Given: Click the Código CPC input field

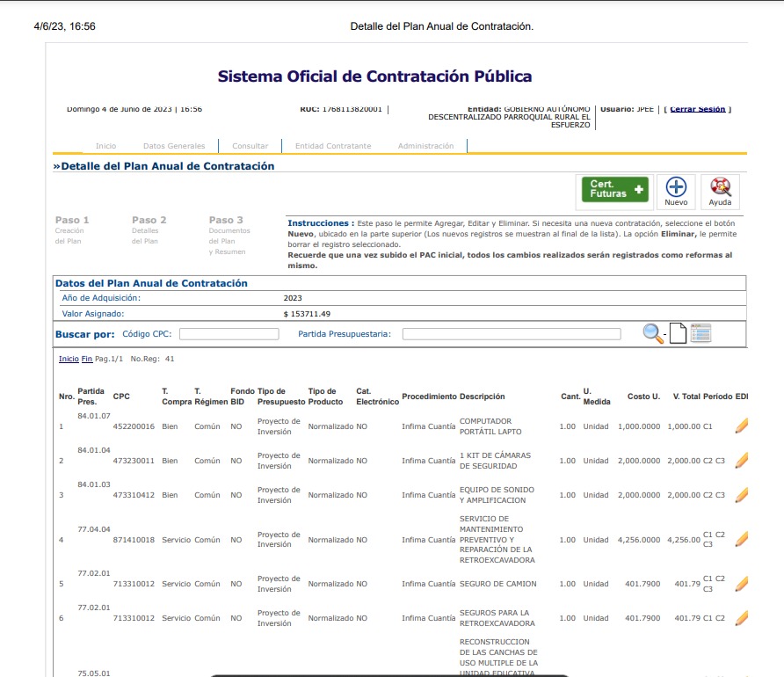Looking at the screenshot, I should (229, 334).
